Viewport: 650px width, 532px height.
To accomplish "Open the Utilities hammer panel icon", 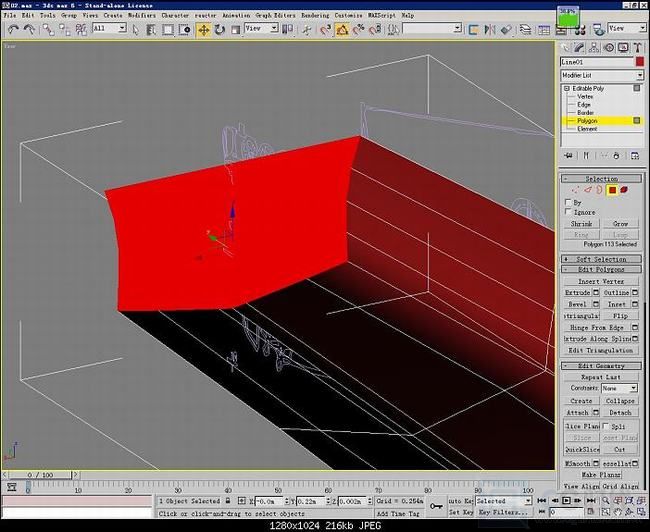I will pyautogui.click(x=638, y=48).
